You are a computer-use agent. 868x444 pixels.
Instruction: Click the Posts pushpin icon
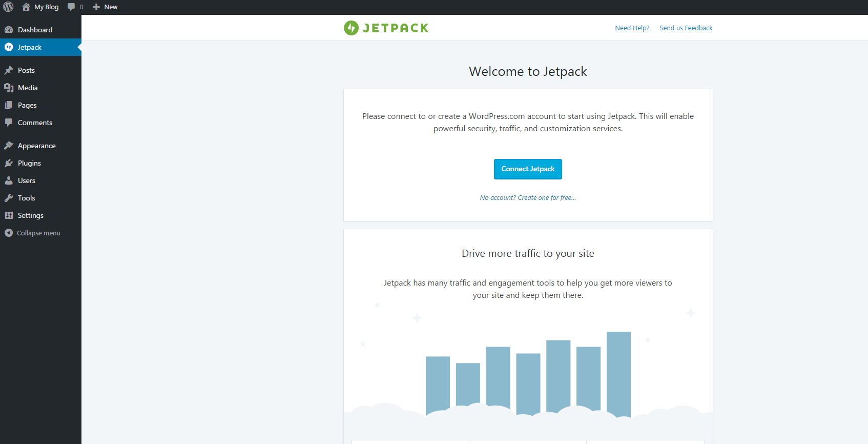click(x=9, y=70)
